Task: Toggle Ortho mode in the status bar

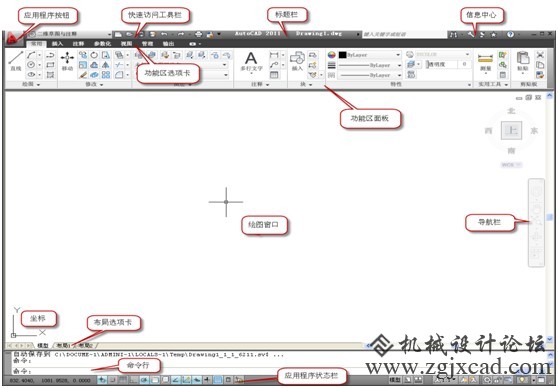Action: click(133, 380)
